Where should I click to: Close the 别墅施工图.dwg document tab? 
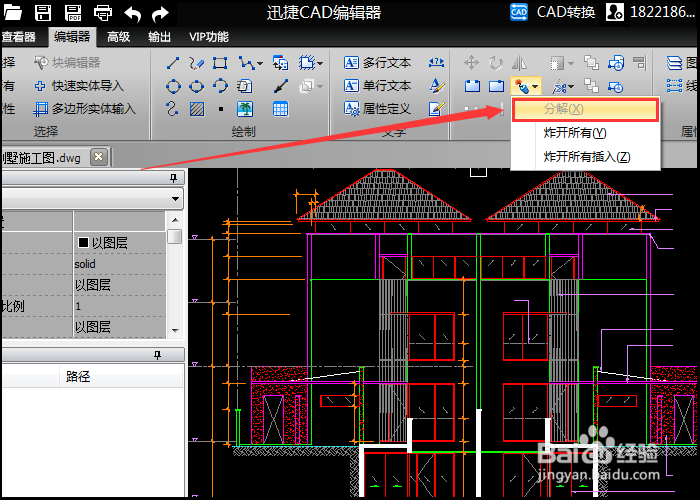point(99,157)
